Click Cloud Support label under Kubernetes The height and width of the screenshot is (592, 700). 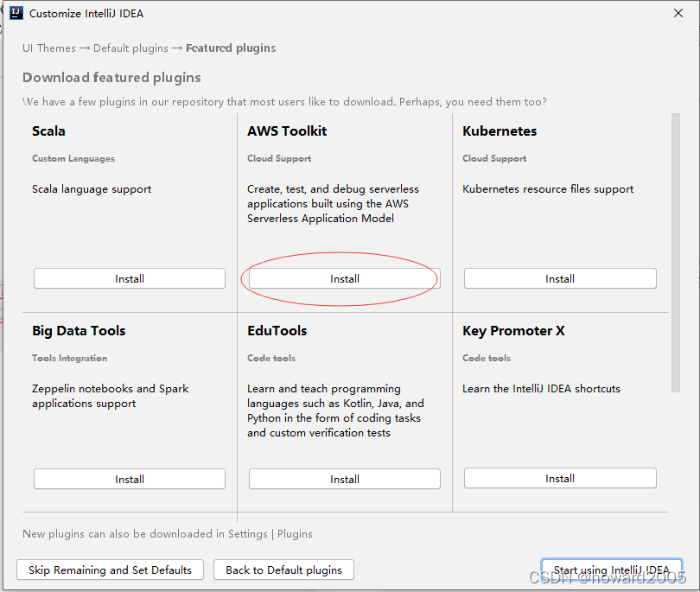click(x=494, y=158)
